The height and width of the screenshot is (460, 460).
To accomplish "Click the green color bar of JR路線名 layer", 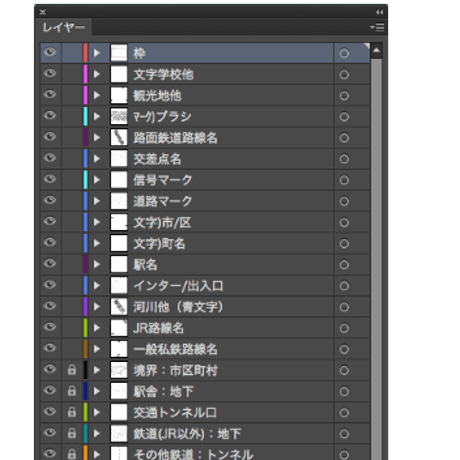I will click(86, 328).
